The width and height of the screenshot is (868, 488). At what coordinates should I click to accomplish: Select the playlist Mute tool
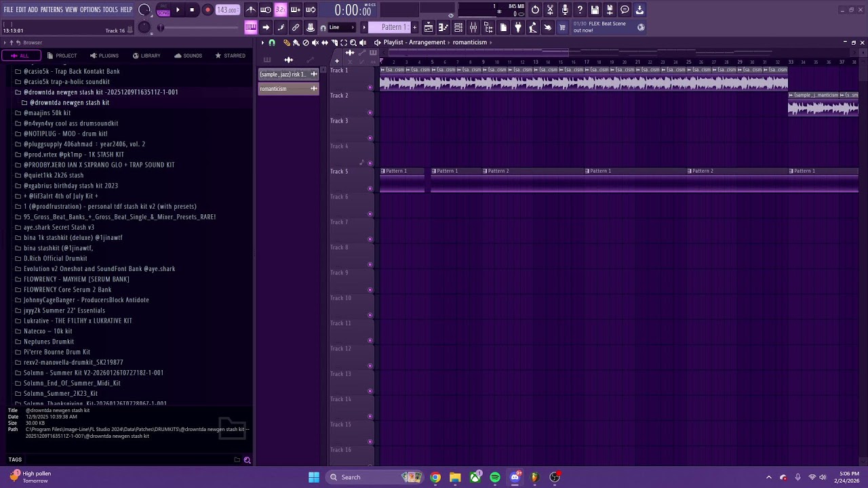[x=315, y=43]
